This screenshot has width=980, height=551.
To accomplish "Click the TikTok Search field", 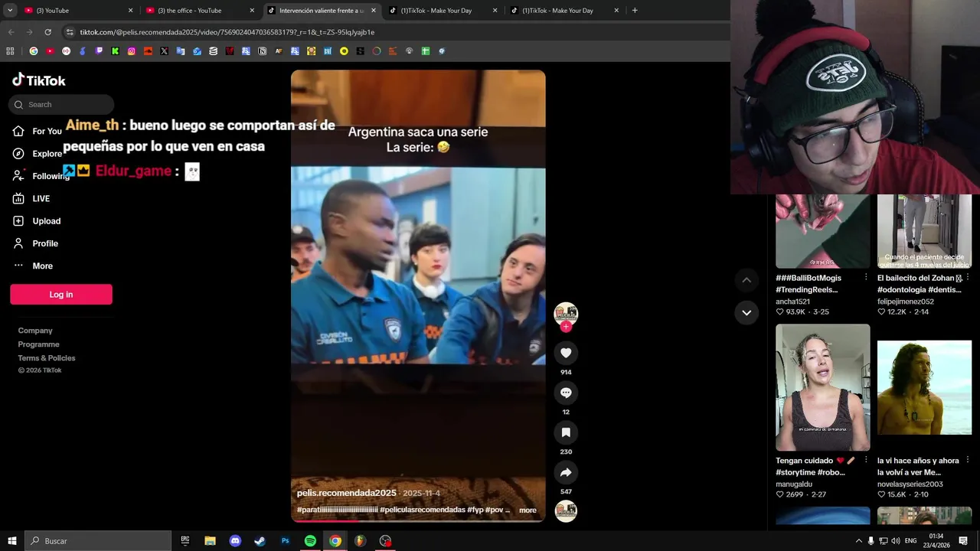I will (62, 105).
